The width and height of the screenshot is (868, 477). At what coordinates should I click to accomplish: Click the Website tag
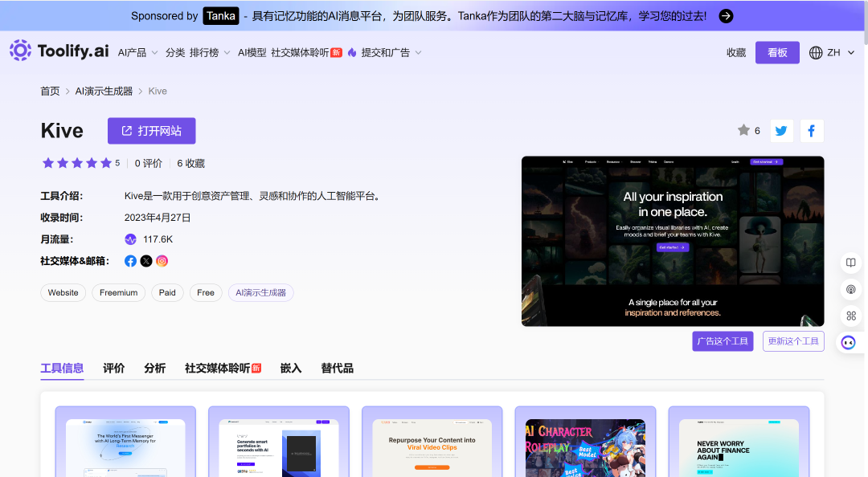[63, 293]
